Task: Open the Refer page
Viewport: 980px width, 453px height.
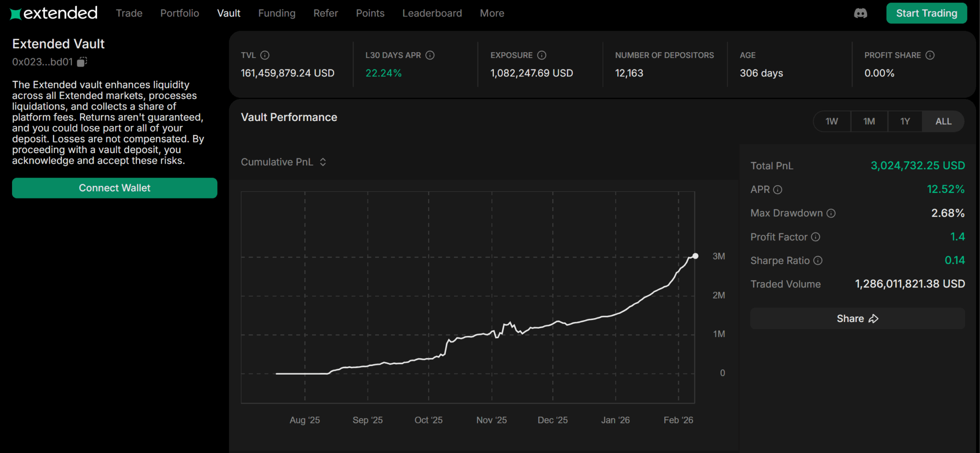Action: point(325,13)
